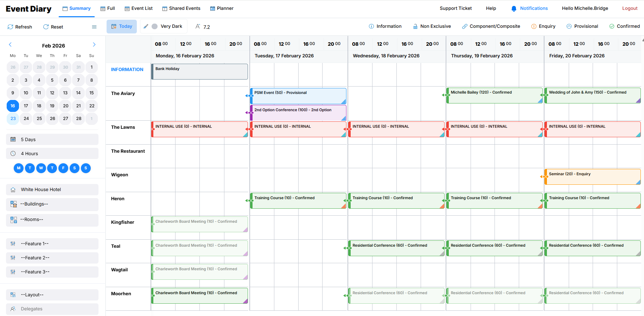Image resolution: width=644 pixels, height=316 pixels.
Task: Open the 5 Days range dropdown
Action: pyautogui.click(x=52, y=139)
